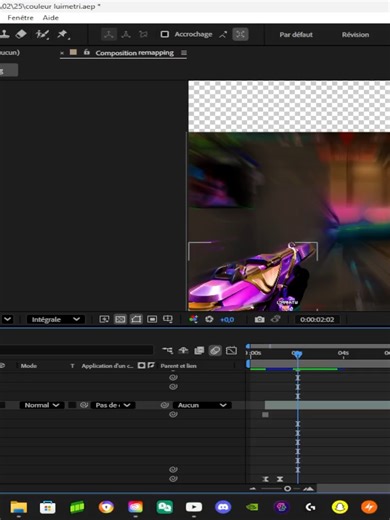Toggle hide shy layers switch
This screenshot has height=520, width=390.
click(x=183, y=350)
